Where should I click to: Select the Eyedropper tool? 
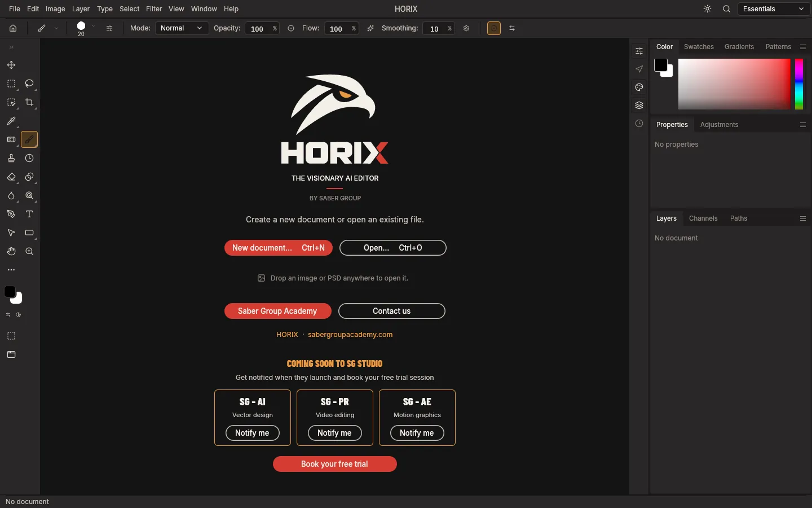click(x=11, y=121)
